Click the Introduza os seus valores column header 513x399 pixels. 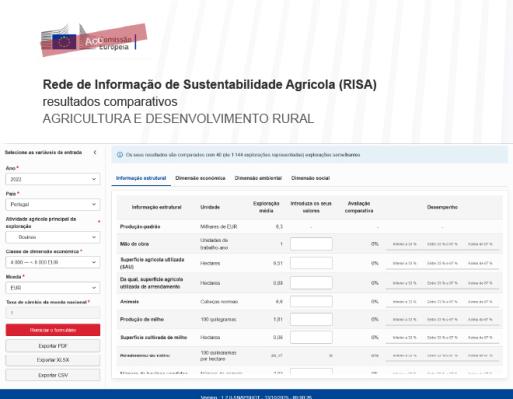tap(311, 207)
